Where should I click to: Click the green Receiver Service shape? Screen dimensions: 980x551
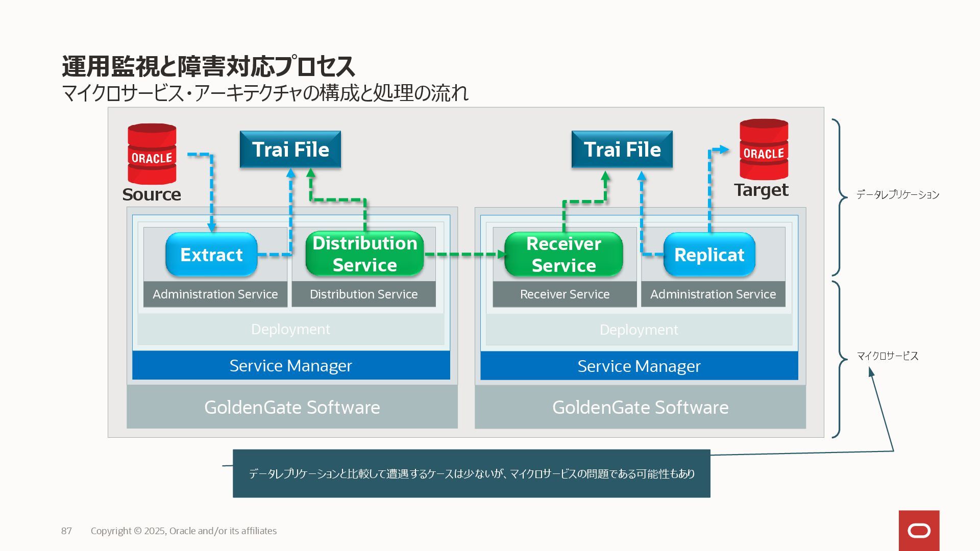click(563, 255)
